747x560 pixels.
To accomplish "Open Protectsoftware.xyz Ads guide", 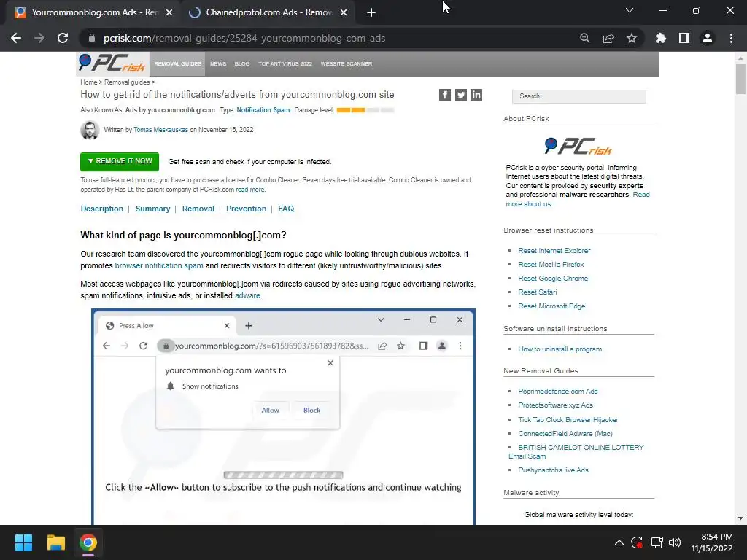I will (555, 405).
